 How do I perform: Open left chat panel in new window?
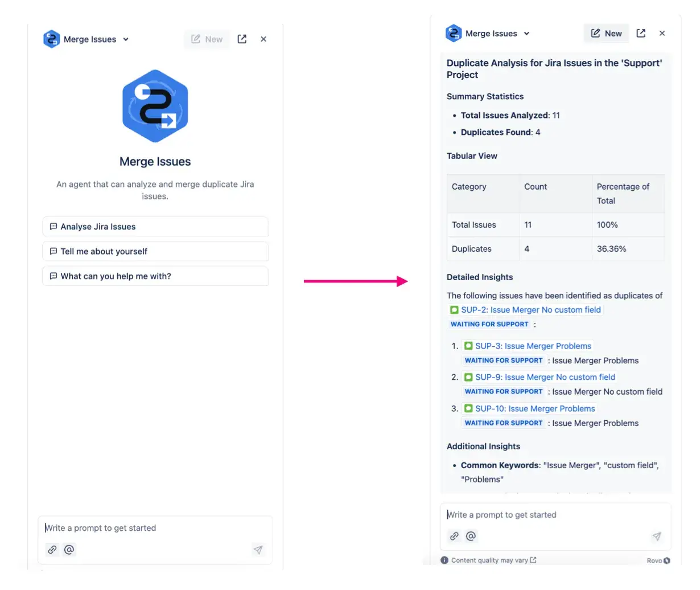(242, 39)
